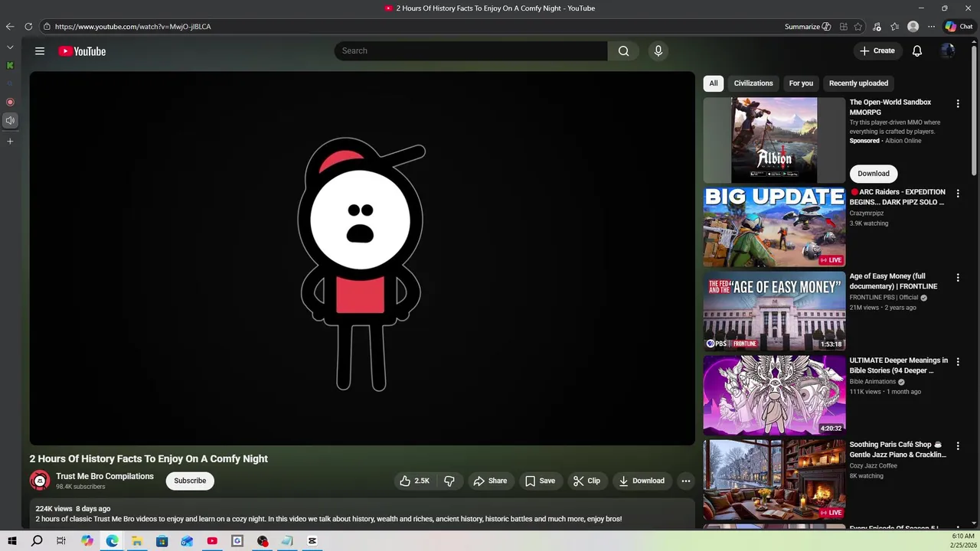The height and width of the screenshot is (551, 980).
Task: Click the browser address bar URL
Action: 133,27
